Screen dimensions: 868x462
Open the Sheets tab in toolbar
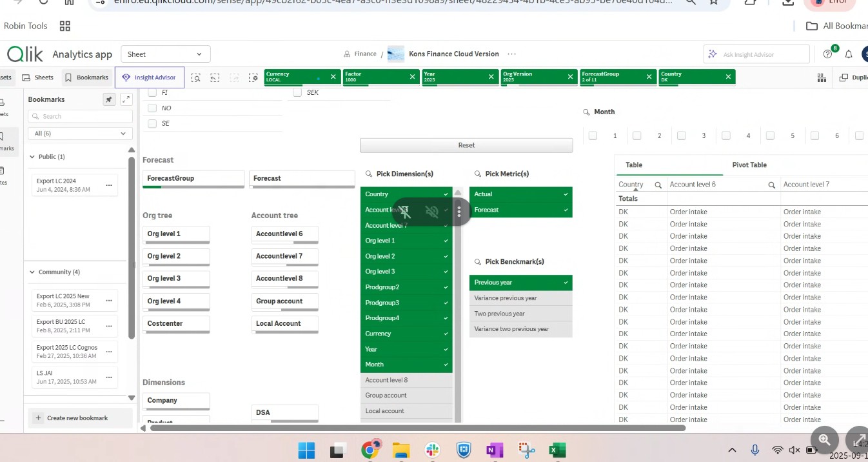pyautogui.click(x=38, y=77)
